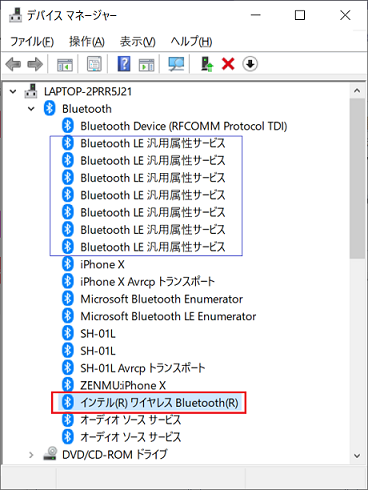The width and height of the screenshot is (368, 490).
Task: Select the DVD/CD-ROM ドライブ label
Action: click(x=115, y=454)
